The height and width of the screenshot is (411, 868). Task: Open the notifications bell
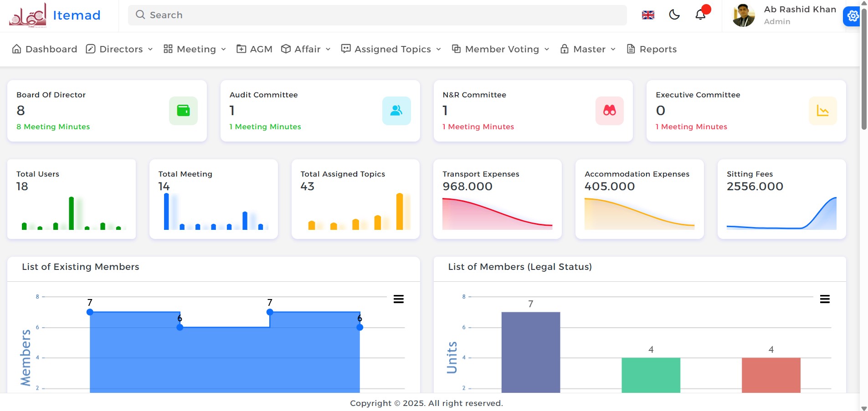click(700, 15)
